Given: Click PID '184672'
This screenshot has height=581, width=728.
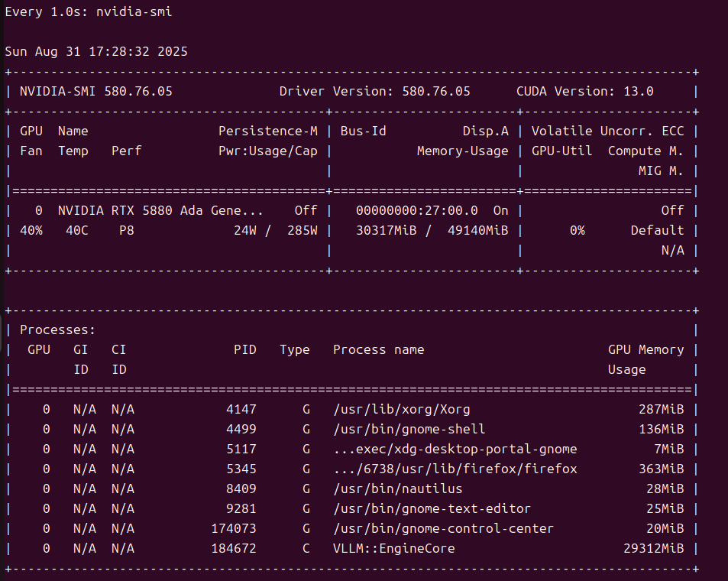Looking at the screenshot, I should pos(234,548).
